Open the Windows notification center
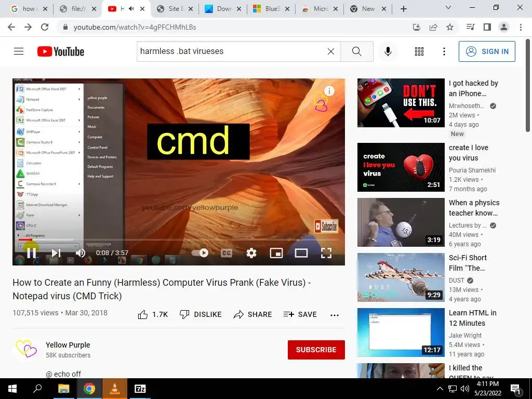This screenshot has height=399, width=532. click(516, 389)
